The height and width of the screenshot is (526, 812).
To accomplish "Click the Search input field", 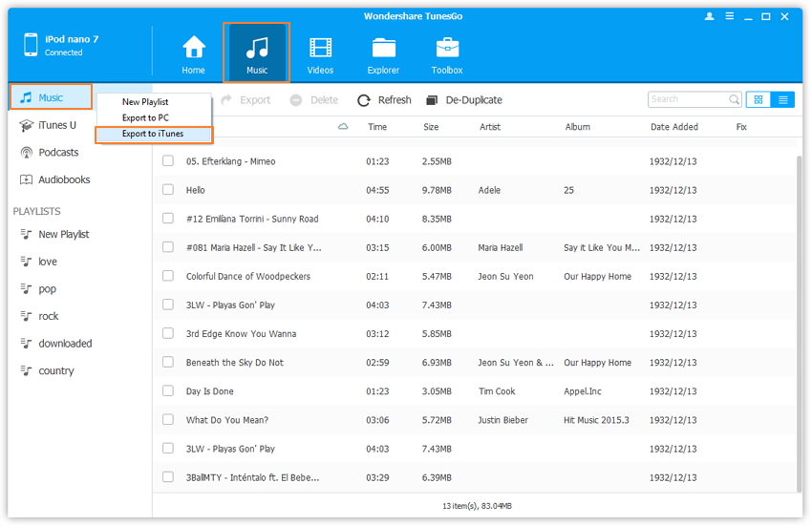I will [x=688, y=99].
